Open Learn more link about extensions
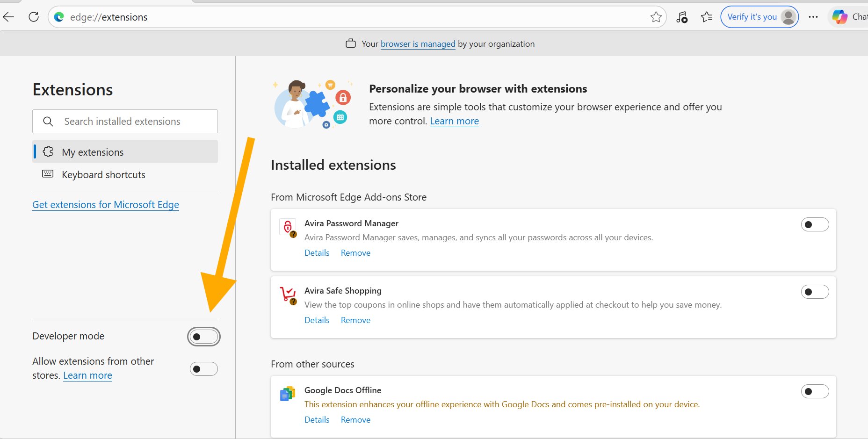The width and height of the screenshot is (868, 439). (455, 121)
